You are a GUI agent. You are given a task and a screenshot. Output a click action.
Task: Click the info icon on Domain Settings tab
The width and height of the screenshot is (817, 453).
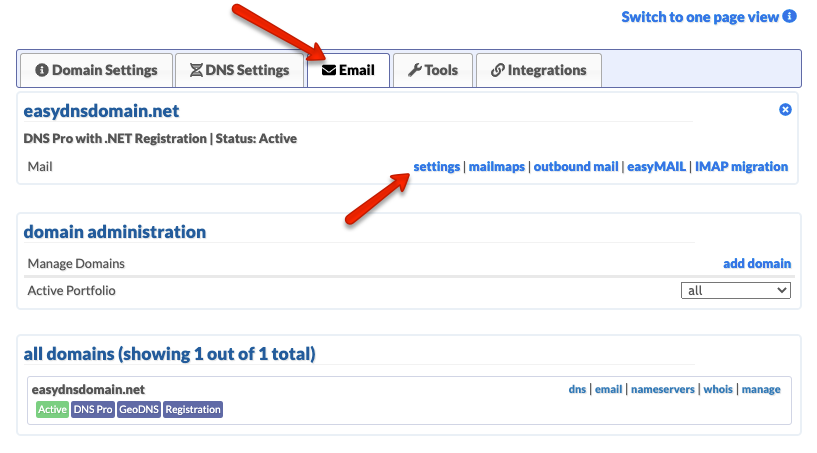42,70
